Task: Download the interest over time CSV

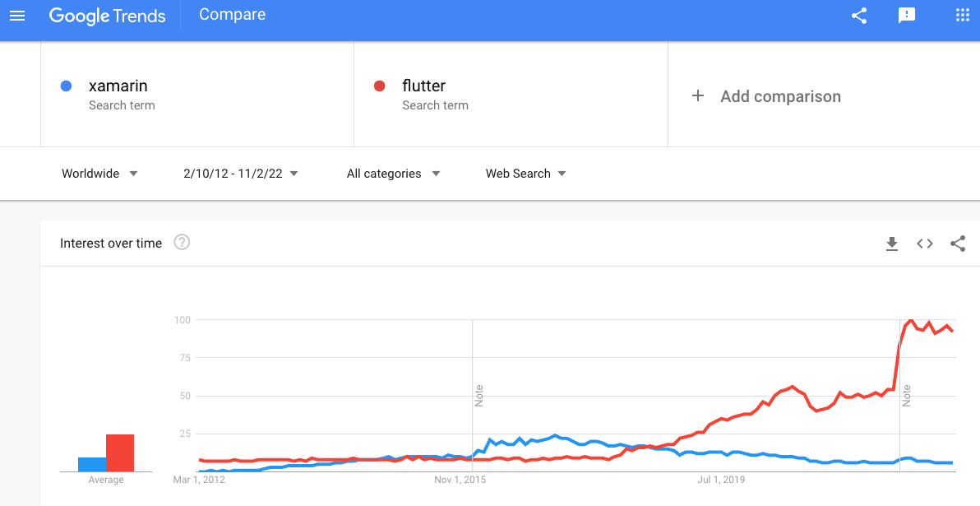Action: [892, 244]
